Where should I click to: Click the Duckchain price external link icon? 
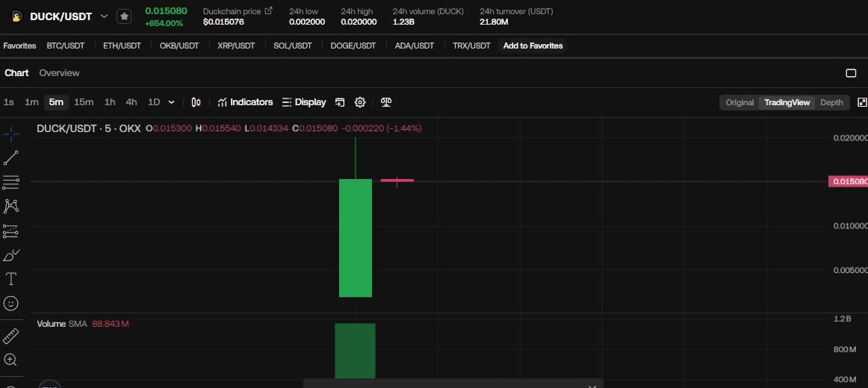tap(269, 10)
